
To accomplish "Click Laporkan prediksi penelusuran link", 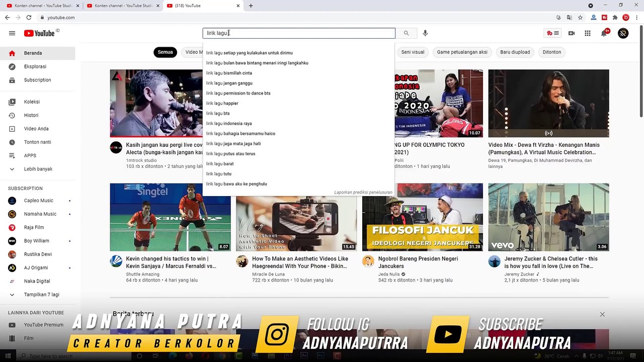I will (363, 193).
